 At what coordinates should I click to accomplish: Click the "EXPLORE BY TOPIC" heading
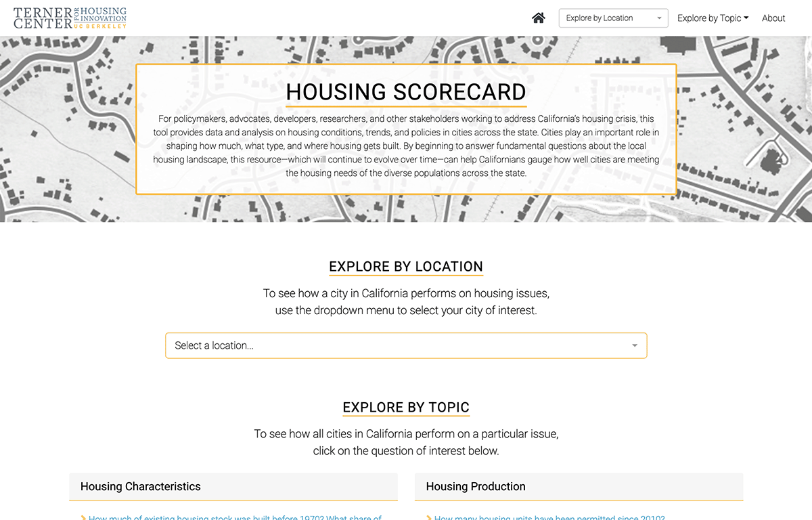(406, 407)
